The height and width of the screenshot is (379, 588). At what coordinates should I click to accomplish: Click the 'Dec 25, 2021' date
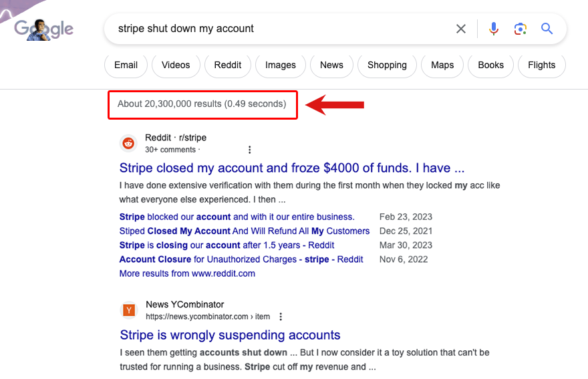point(406,231)
